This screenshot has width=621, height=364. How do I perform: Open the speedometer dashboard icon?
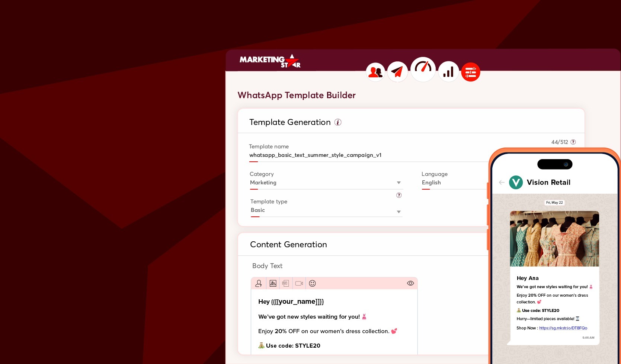click(423, 69)
